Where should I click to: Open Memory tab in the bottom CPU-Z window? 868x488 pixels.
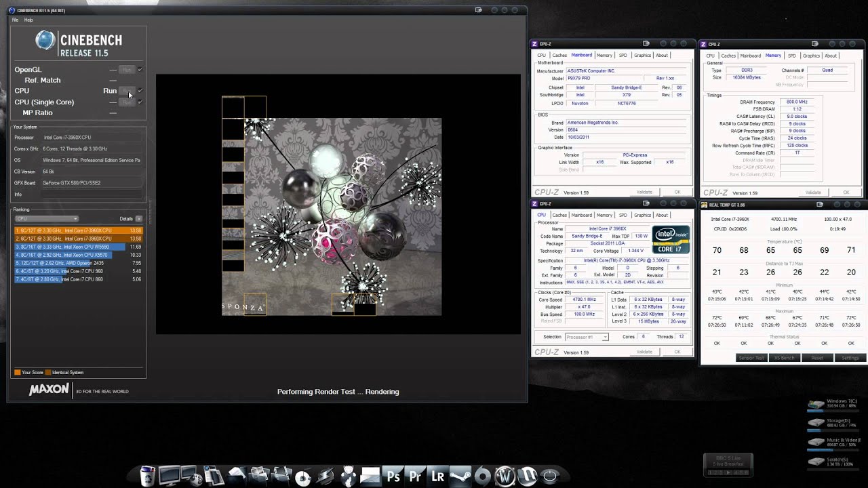pos(604,215)
